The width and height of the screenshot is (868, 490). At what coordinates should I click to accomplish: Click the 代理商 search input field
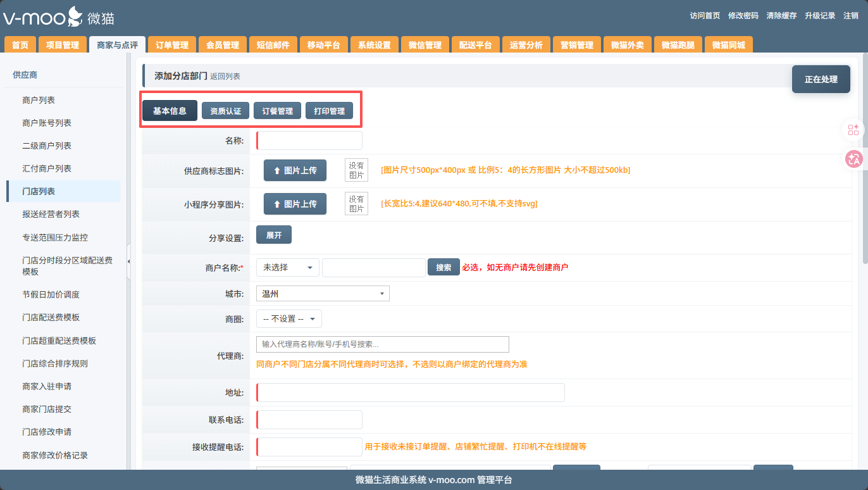pos(382,344)
